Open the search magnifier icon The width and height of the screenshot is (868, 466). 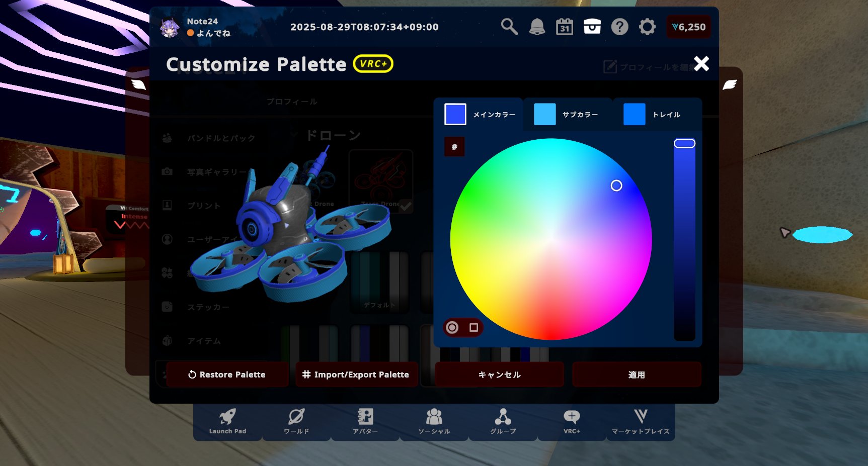pyautogui.click(x=509, y=27)
